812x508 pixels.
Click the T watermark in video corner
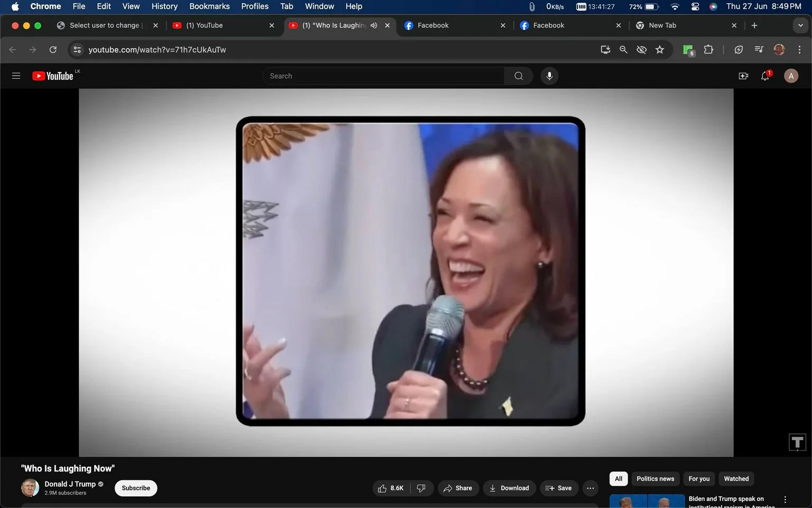(797, 442)
